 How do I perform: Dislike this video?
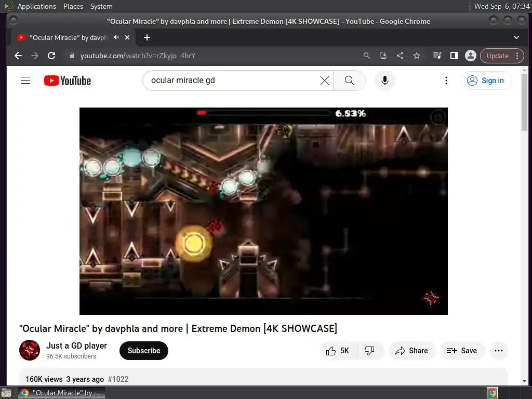point(369,351)
